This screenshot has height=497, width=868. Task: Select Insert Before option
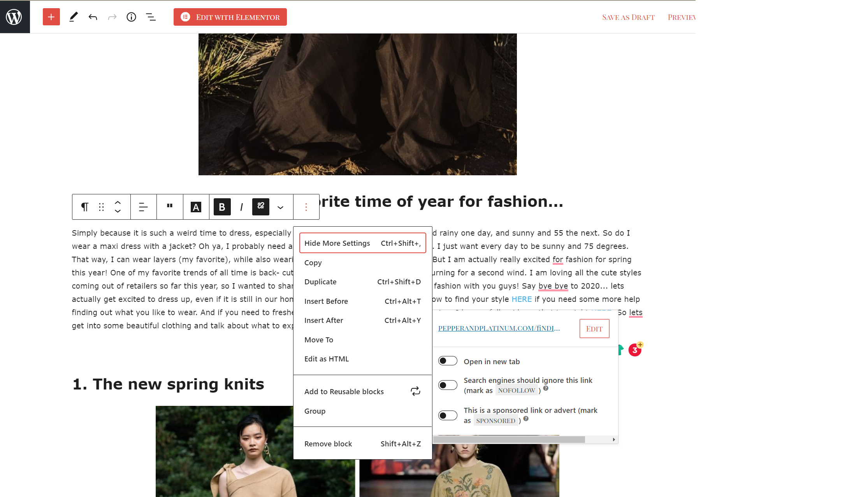click(x=363, y=301)
